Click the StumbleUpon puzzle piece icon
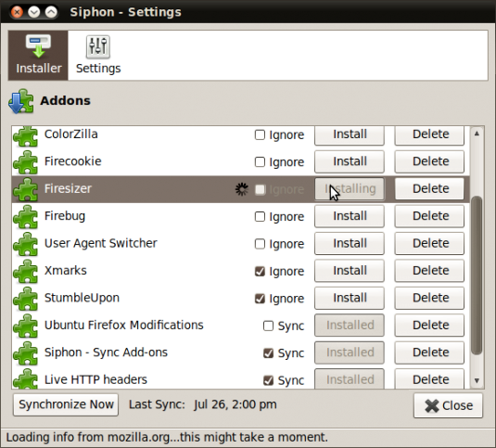 [x=25, y=299]
